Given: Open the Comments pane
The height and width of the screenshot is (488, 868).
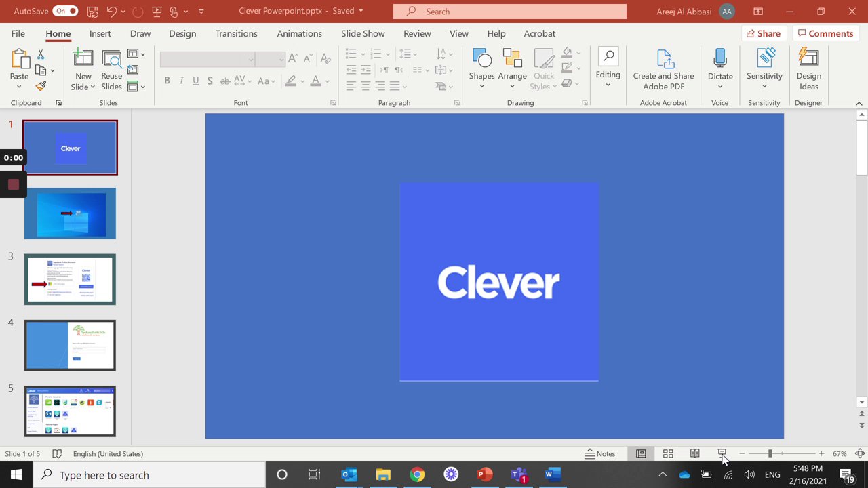Looking at the screenshot, I should [x=825, y=33].
